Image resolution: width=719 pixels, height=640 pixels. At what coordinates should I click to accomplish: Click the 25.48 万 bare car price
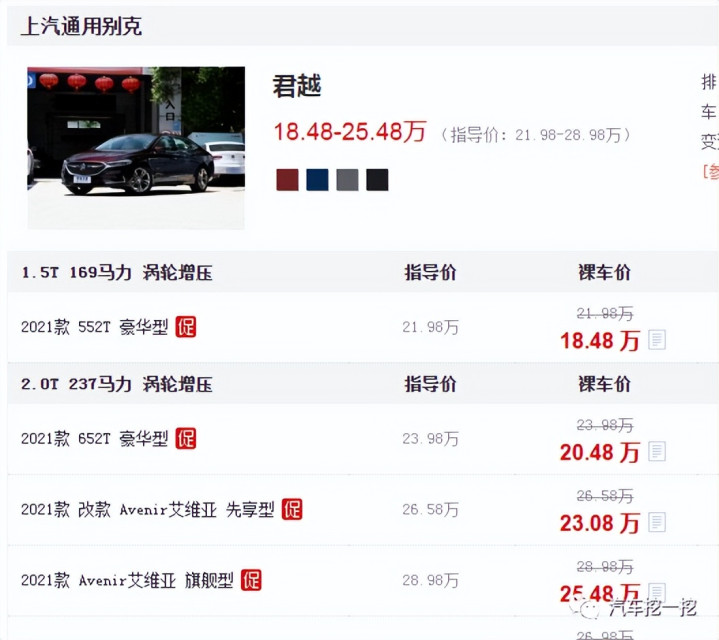point(599,594)
